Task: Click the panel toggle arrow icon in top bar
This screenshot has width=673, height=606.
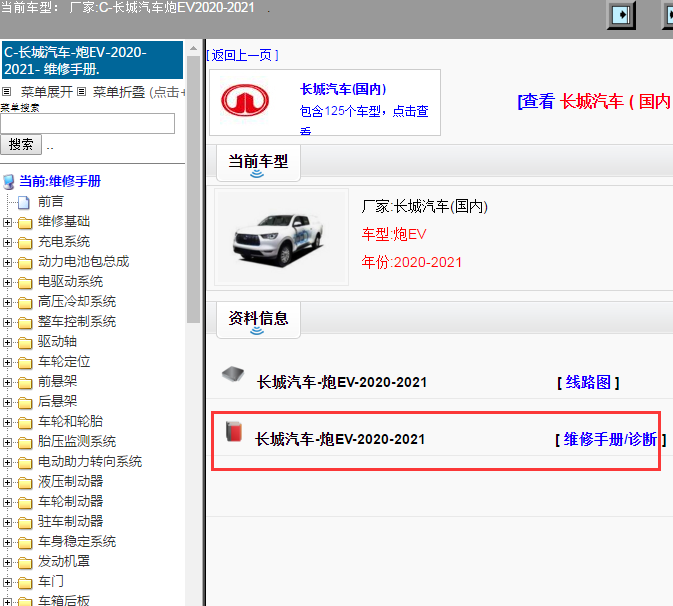Action: tap(621, 15)
